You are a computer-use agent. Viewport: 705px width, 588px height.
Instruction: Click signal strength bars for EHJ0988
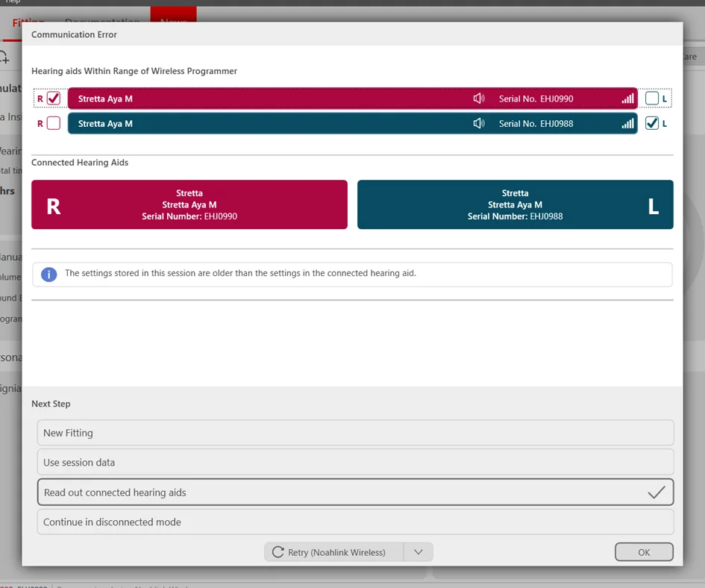pos(627,123)
